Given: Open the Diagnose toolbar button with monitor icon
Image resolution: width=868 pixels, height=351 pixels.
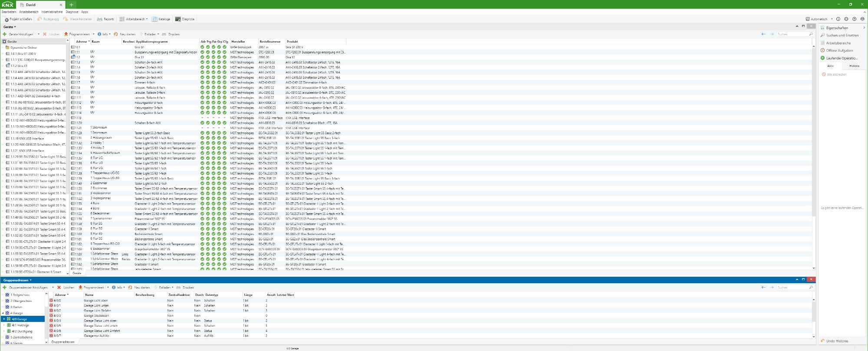Looking at the screenshot, I should pos(185,19).
